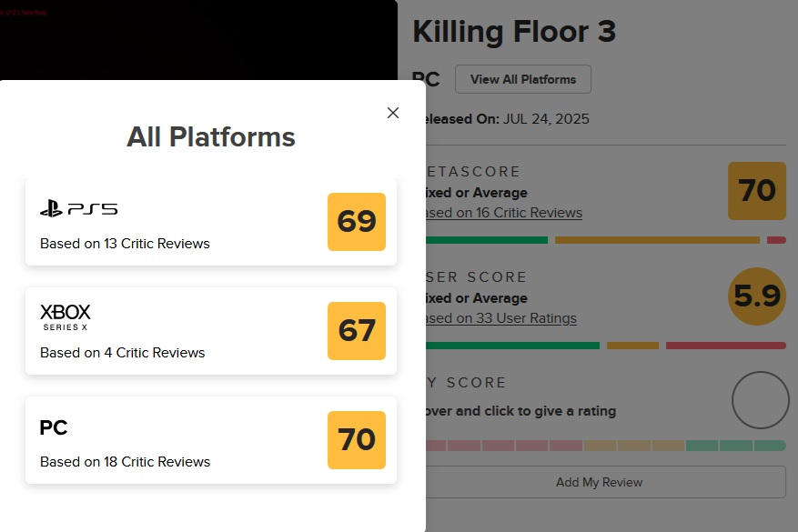Click the Xbox score badge 67

[x=357, y=331]
